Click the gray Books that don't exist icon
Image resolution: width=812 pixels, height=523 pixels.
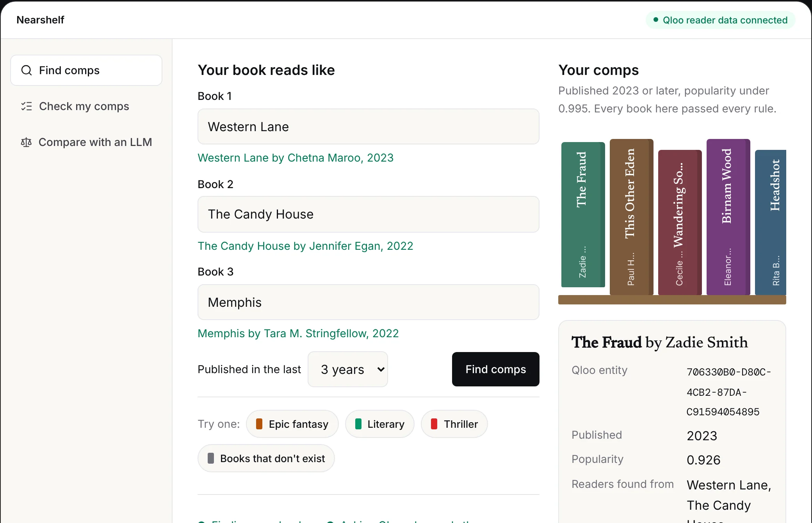tap(211, 458)
